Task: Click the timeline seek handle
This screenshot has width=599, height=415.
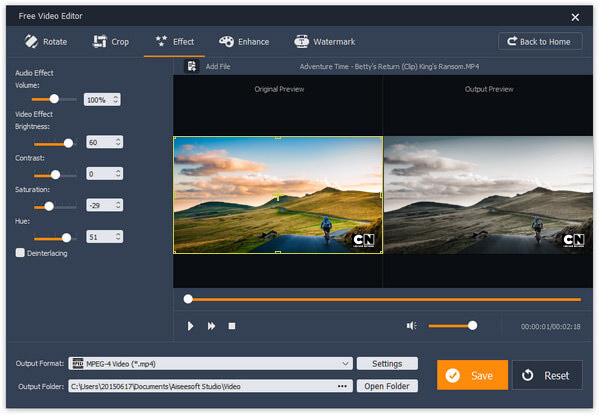Action: click(x=188, y=299)
